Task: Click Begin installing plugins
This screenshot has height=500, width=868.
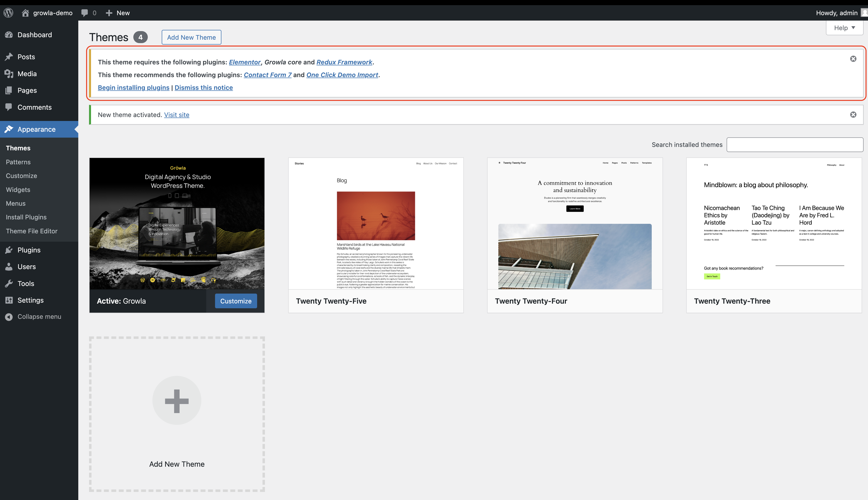Action: (x=134, y=88)
